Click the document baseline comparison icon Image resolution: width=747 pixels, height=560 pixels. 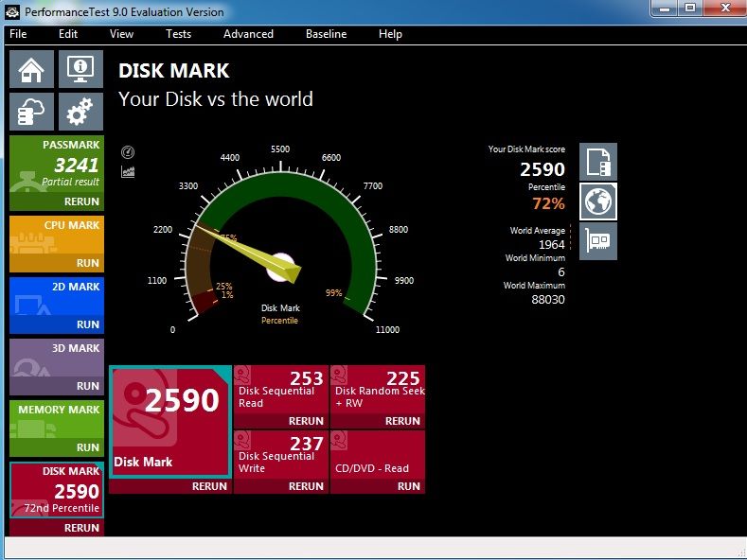[598, 162]
